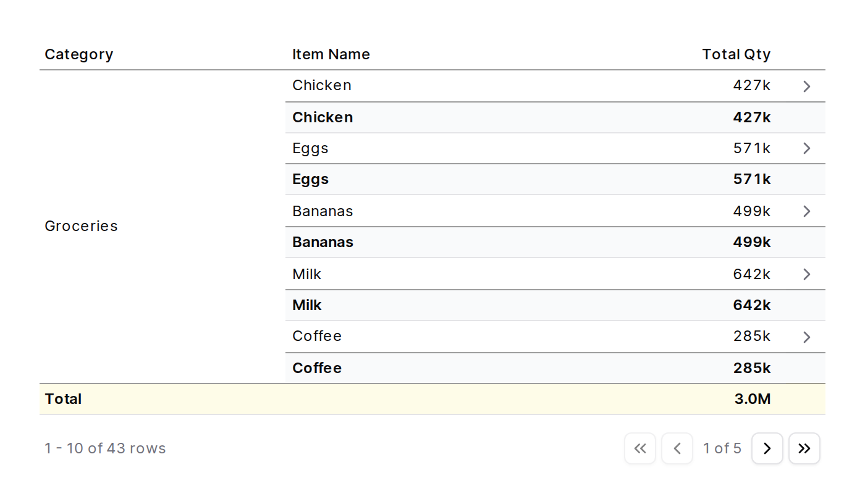Sort by the Category column header
Screen dimensions: 865x504
79,54
